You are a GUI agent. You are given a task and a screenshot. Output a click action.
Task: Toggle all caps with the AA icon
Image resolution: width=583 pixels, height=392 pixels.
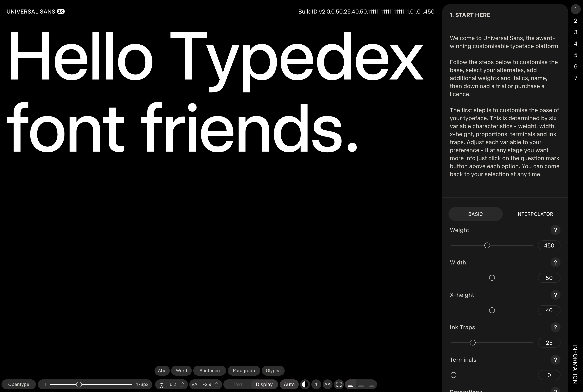(x=327, y=384)
